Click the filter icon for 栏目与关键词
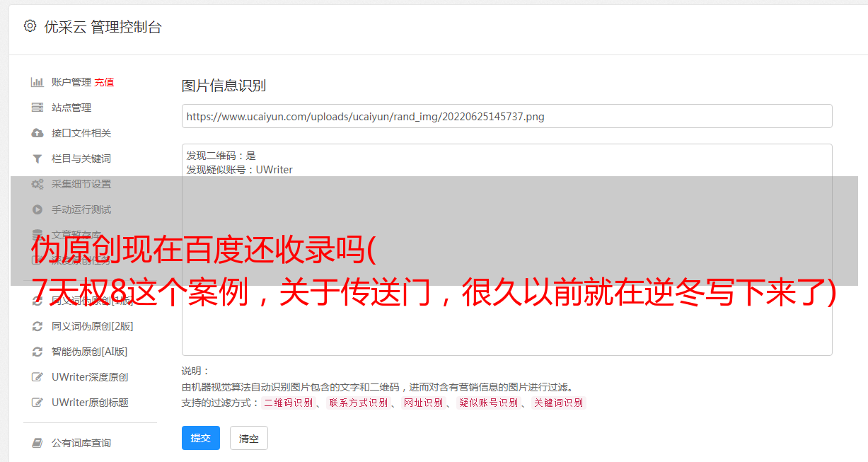 click(x=37, y=158)
